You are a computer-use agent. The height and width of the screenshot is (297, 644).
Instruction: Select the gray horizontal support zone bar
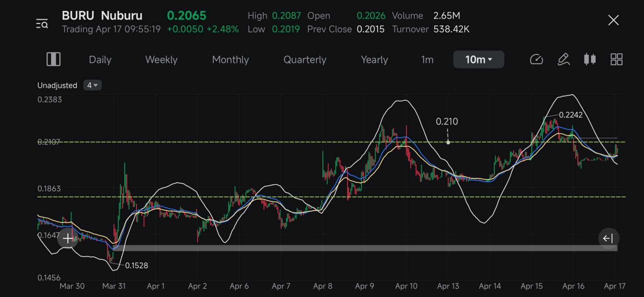click(x=365, y=248)
